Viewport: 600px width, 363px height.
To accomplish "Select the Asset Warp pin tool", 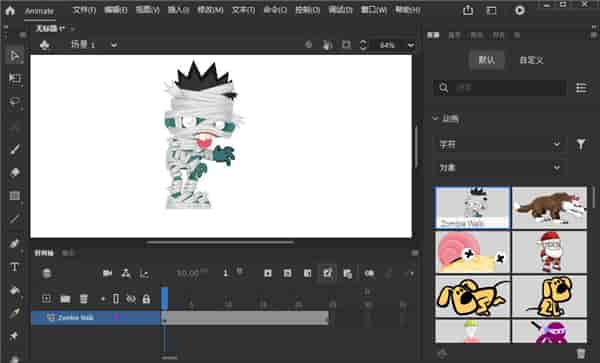I will (x=15, y=336).
